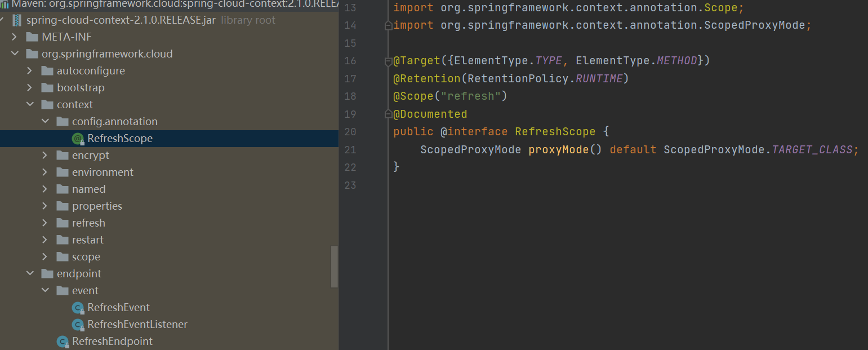The image size is (868, 350).
Task: Click ScopedProxyMode type on line 21
Action: 470,150
